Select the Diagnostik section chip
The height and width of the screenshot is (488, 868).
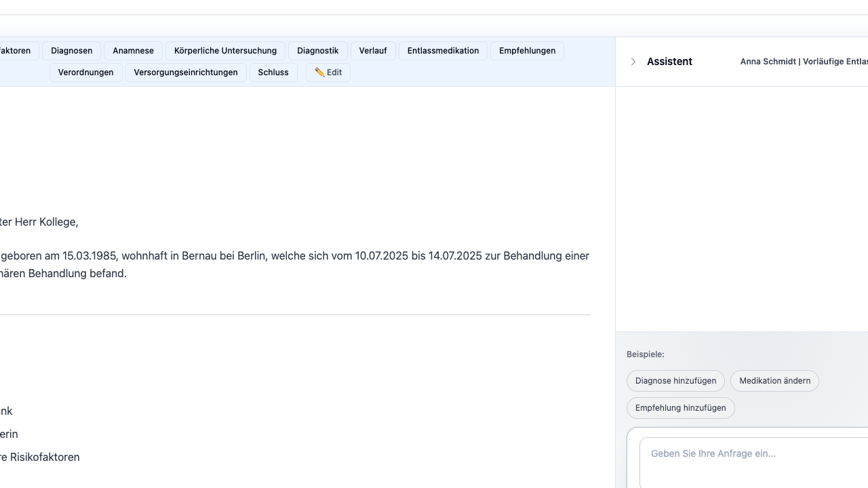tap(317, 51)
